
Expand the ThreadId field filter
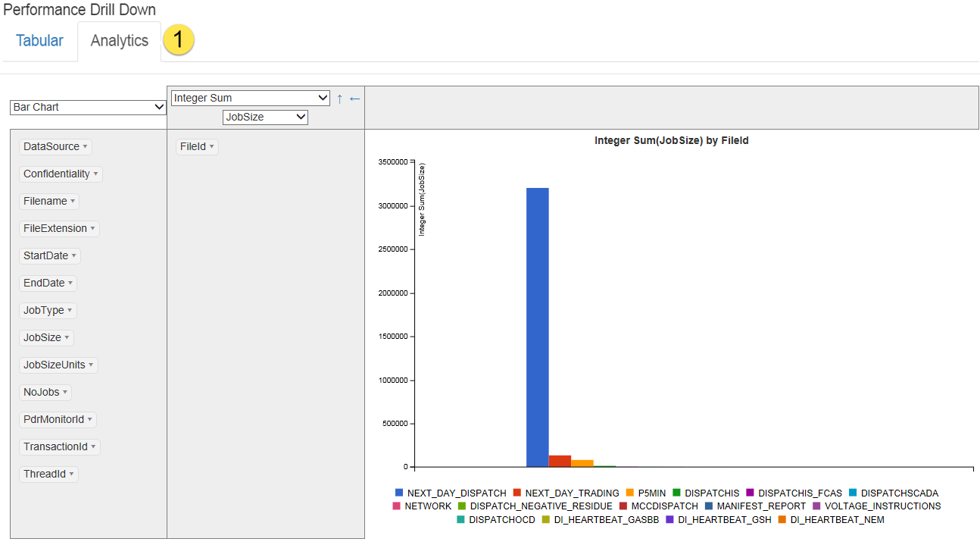(x=72, y=475)
